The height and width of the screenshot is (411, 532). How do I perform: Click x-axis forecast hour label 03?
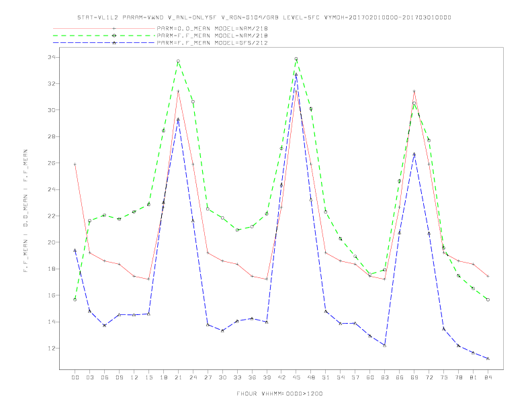point(89,377)
